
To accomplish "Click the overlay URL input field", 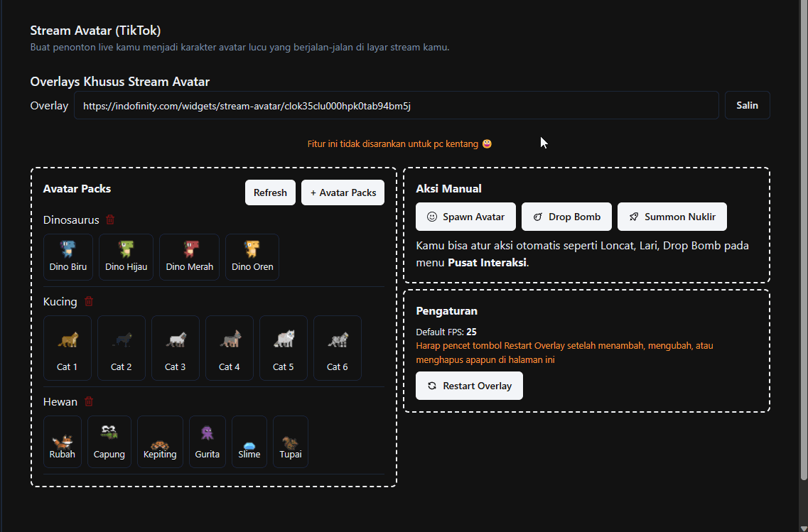I will [x=396, y=105].
